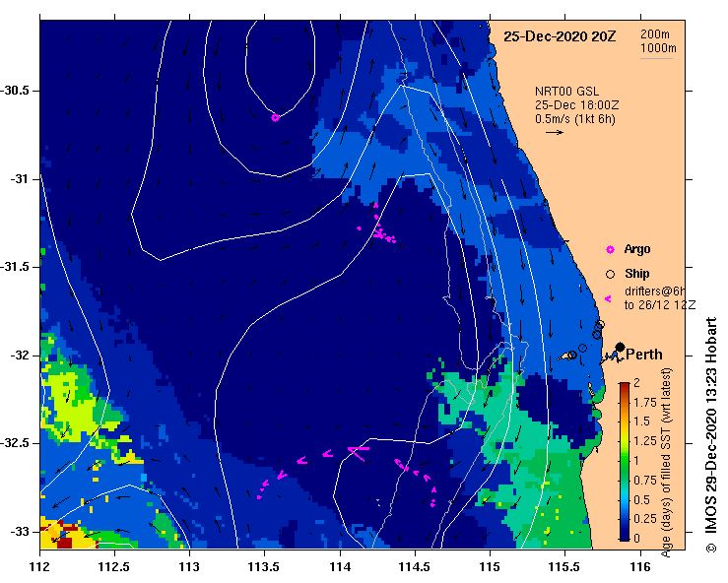The image size is (728, 583).
Task: Click the latitude axis label -32
Action: [20, 356]
